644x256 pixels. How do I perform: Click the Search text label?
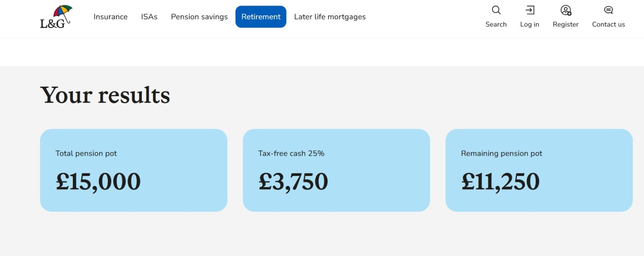click(496, 25)
